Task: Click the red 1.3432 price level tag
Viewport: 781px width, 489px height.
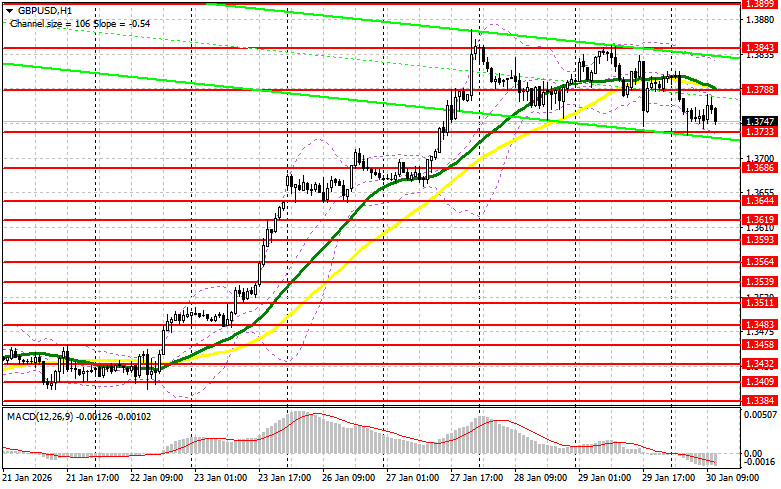Action: (759, 364)
